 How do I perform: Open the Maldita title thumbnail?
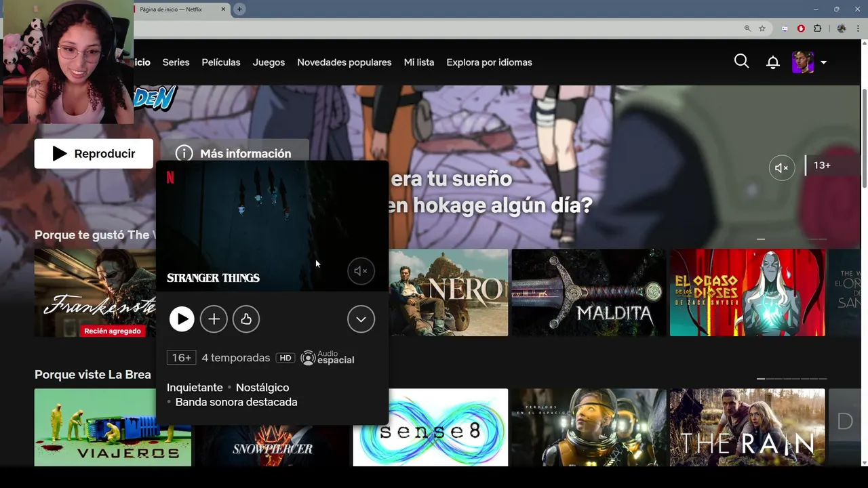click(589, 292)
